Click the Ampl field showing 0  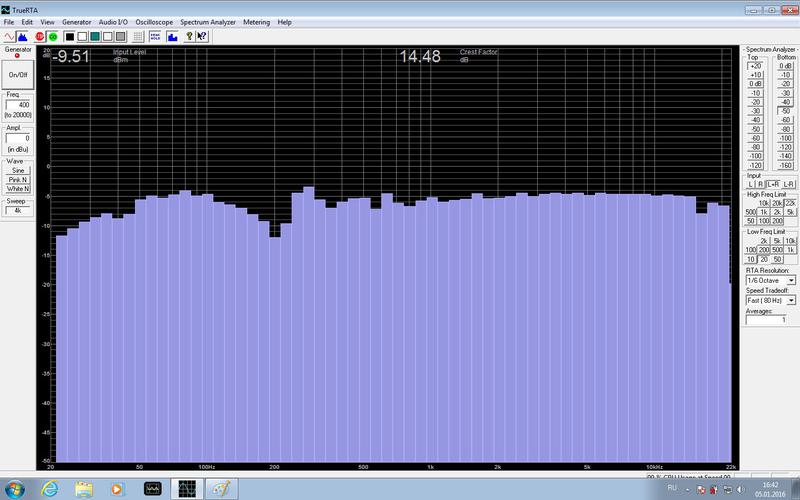(x=18, y=138)
